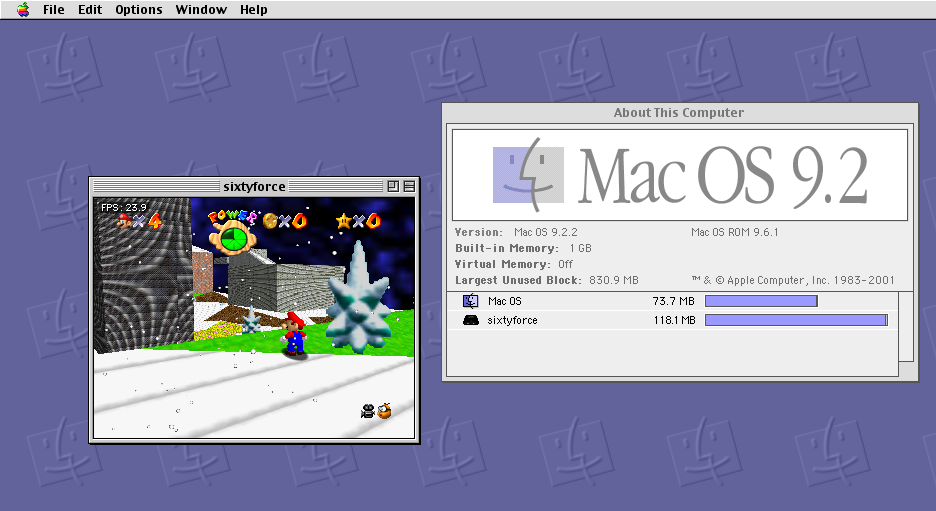
Task: Open the File menu
Action: click(53, 10)
